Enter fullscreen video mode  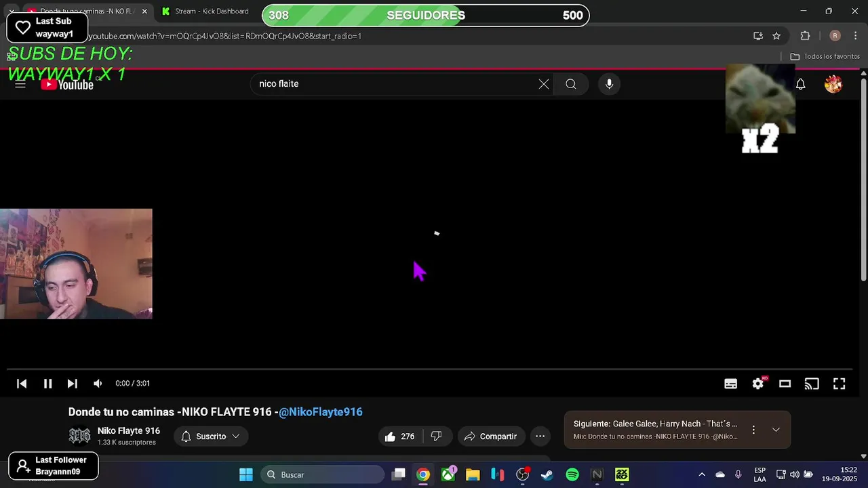pyautogui.click(x=839, y=384)
